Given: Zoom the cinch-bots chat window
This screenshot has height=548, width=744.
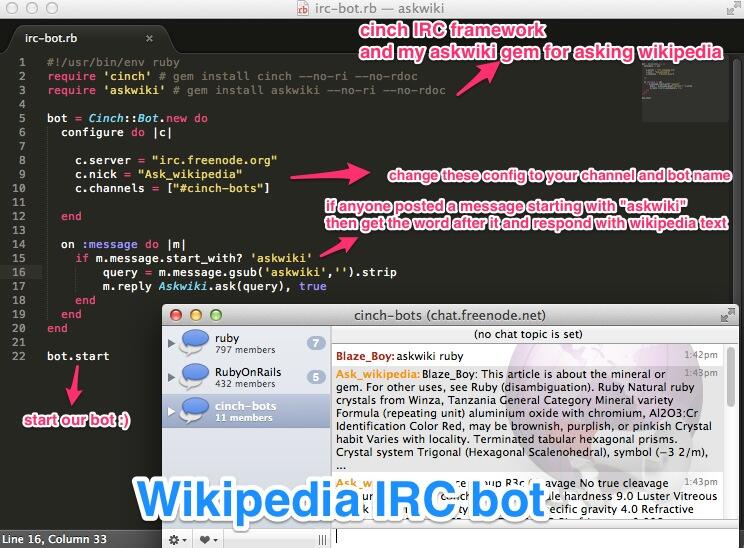Looking at the screenshot, I should 216,315.
